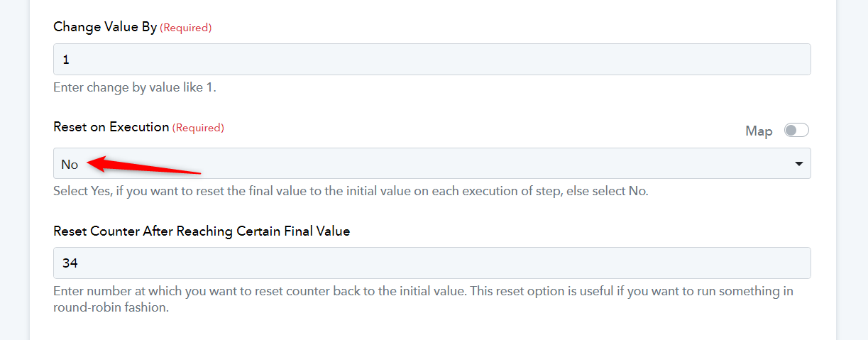The height and width of the screenshot is (340, 868).
Task: Click the 'Enter change by value' hint
Action: coord(135,89)
